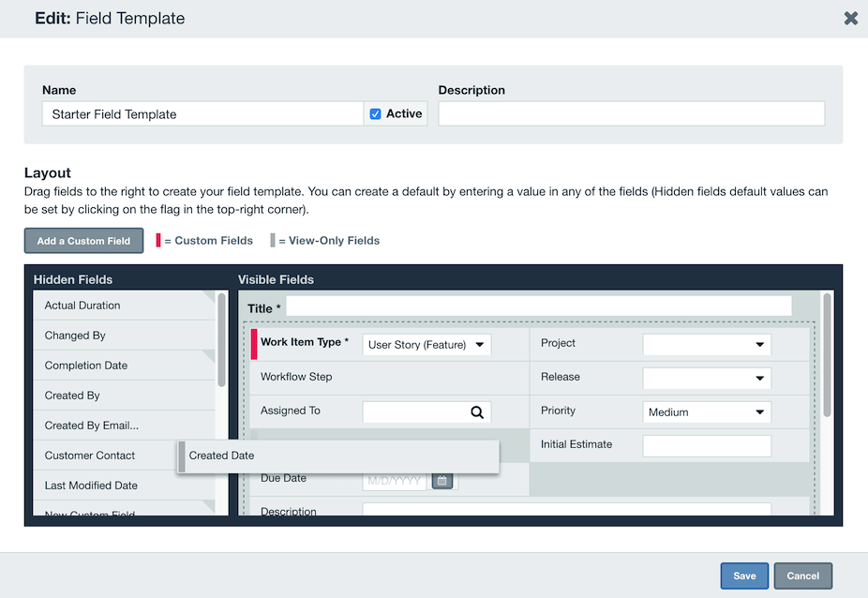Click Add a Custom Field button

(x=83, y=241)
